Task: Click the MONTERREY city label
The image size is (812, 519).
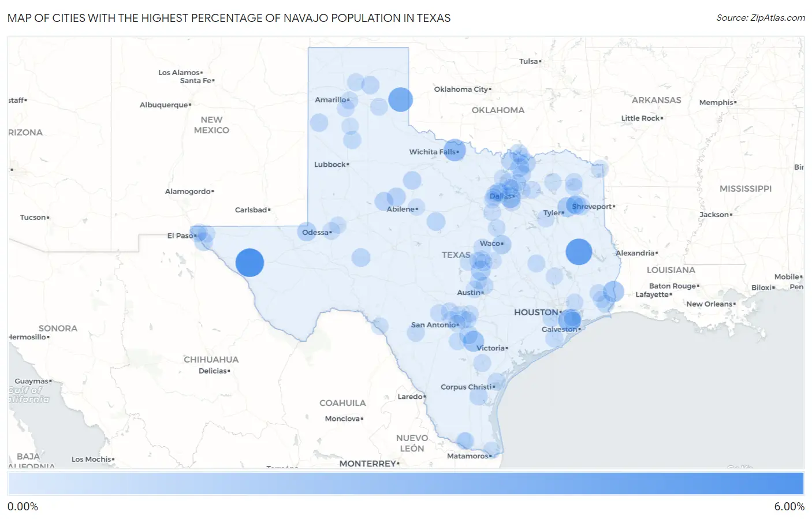Action: [x=368, y=464]
